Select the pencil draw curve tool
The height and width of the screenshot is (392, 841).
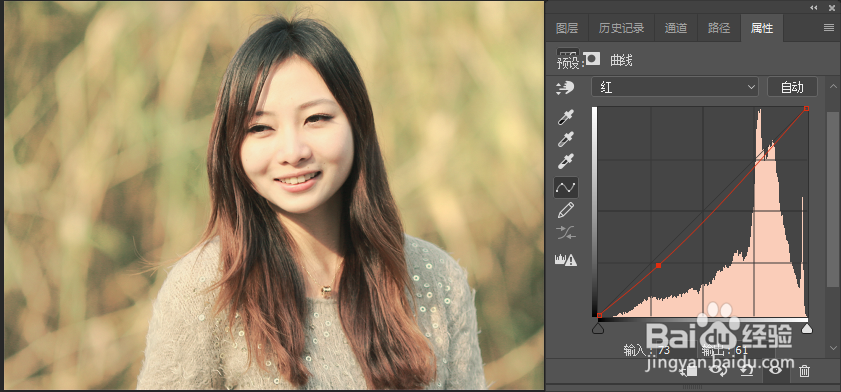coord(566,210)
